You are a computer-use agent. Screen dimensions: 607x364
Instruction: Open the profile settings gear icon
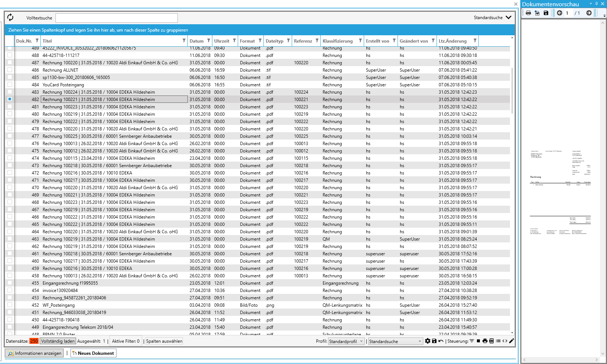(x=428, y=341)
